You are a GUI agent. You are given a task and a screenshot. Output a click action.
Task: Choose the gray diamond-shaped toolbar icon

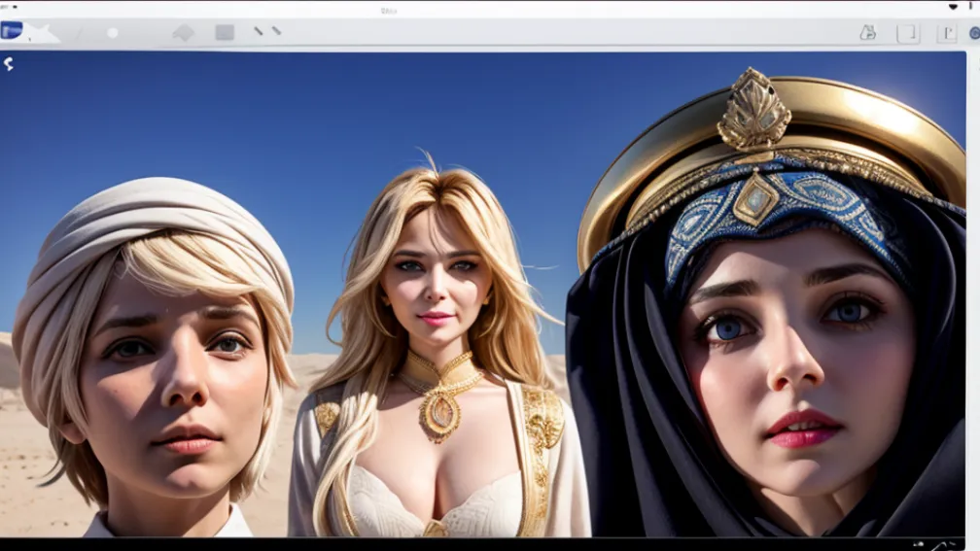184,32
